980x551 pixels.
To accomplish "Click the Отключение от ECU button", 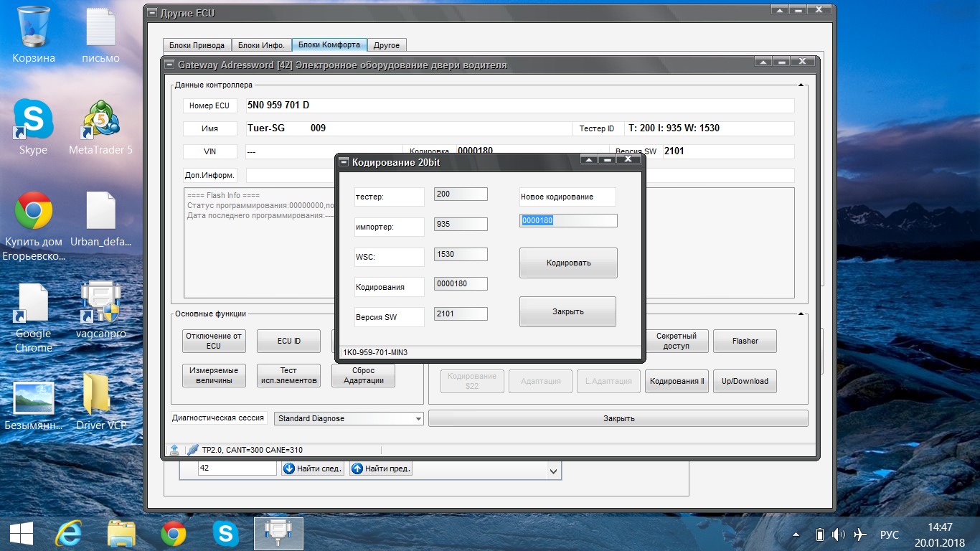I will point(214,341).
